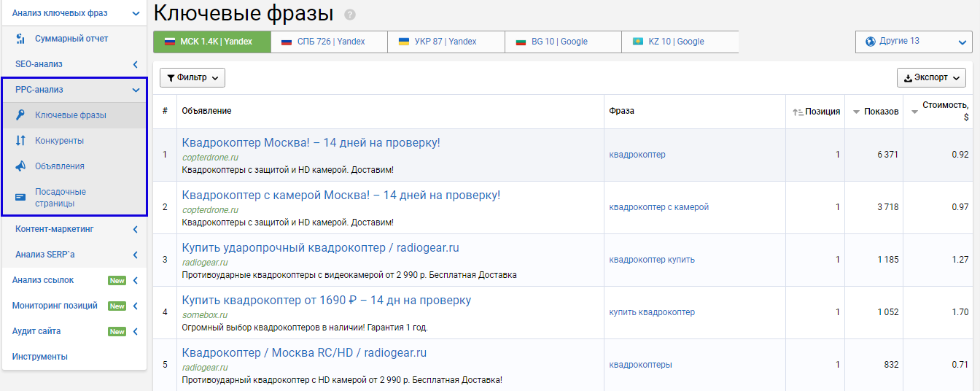The image size is (980, 391).
Task: Click the download icon in Экспорт button
Action: click(908, 77)
